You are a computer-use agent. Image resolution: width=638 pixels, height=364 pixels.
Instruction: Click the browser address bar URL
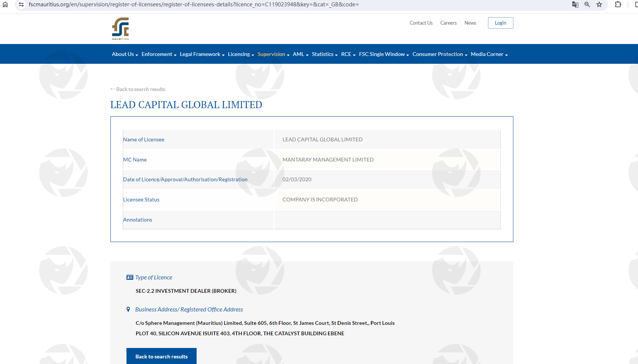point(194,4)
